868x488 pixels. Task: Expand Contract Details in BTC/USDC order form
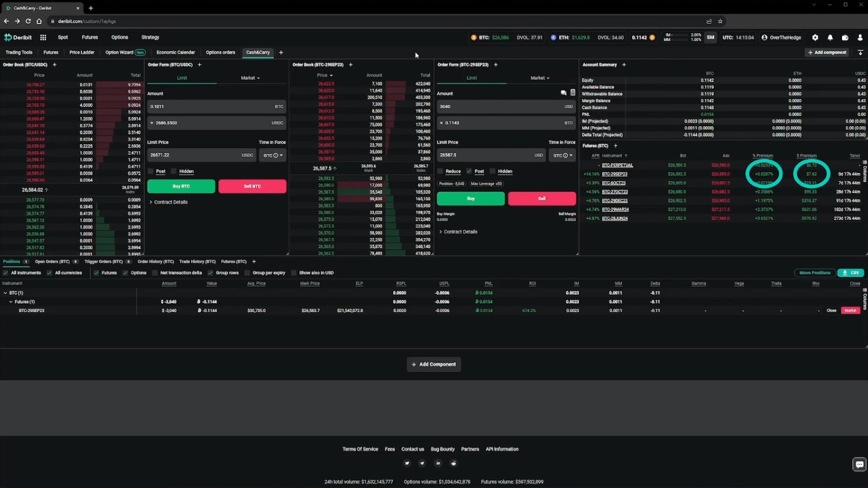169,203
